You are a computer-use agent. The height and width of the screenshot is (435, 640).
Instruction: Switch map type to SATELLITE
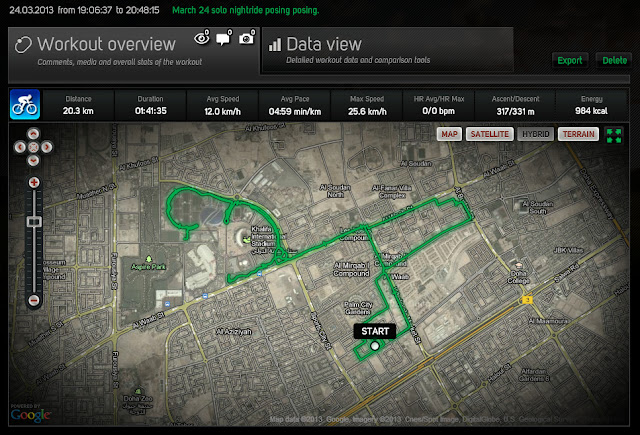click(x=490, y=134)
